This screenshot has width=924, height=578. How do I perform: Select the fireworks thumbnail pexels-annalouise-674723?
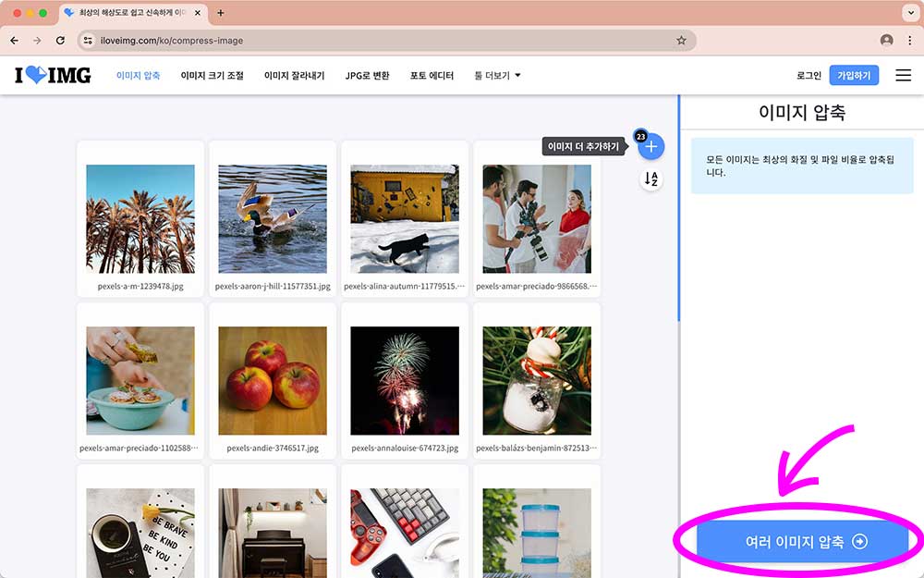(405, 380)
